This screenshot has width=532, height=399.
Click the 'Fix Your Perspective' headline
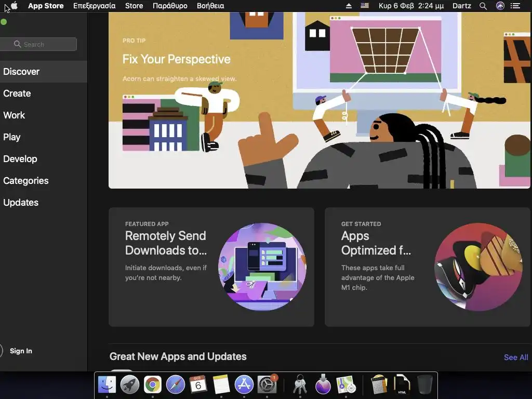coord(177,59)
